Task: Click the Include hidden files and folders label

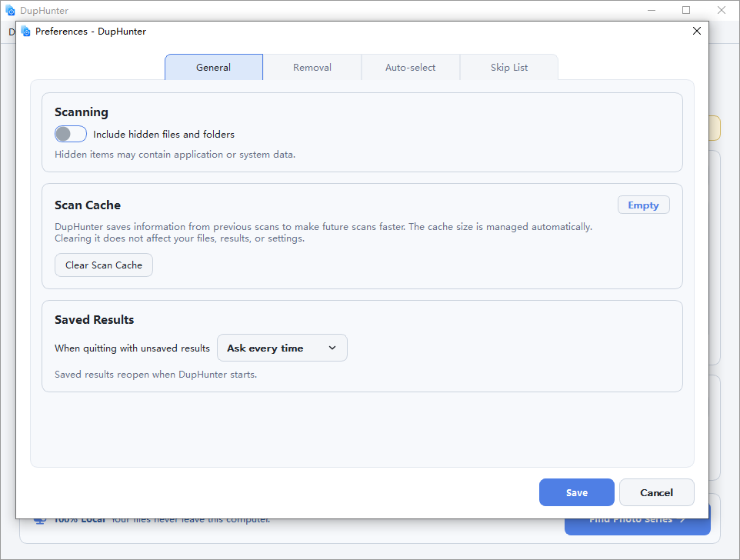Action: tap(164, 135)
